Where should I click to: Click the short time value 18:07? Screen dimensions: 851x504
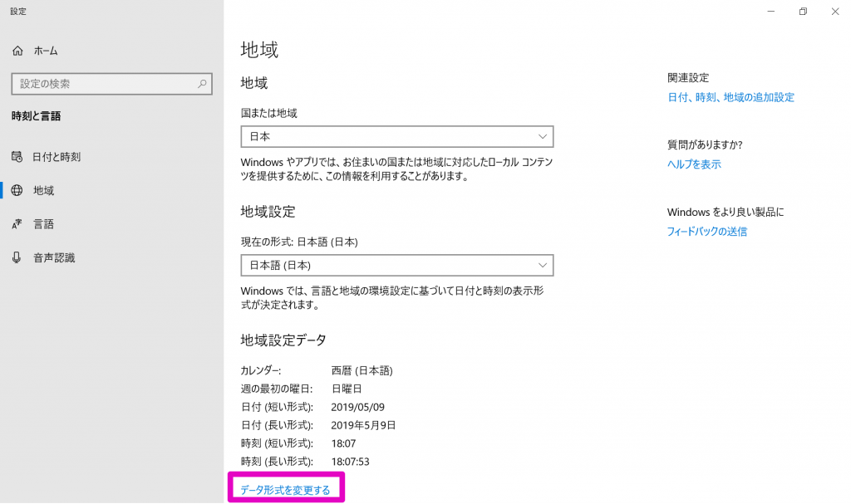[x=343, y=443]
